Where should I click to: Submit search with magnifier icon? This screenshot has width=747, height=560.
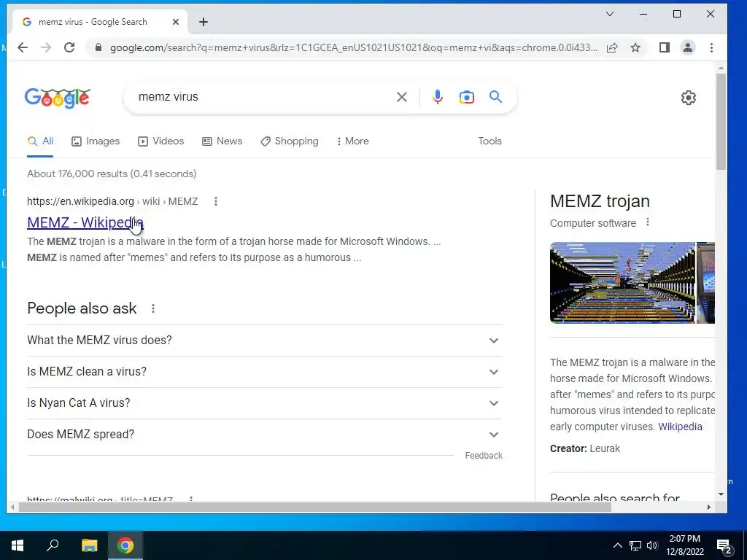(495, 97)
